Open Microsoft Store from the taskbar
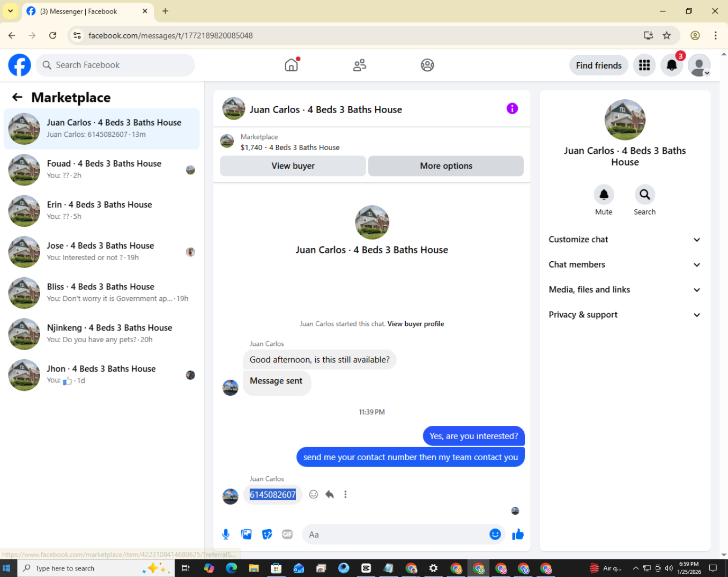This screenshot has height=577, width=728. (276, 568)
